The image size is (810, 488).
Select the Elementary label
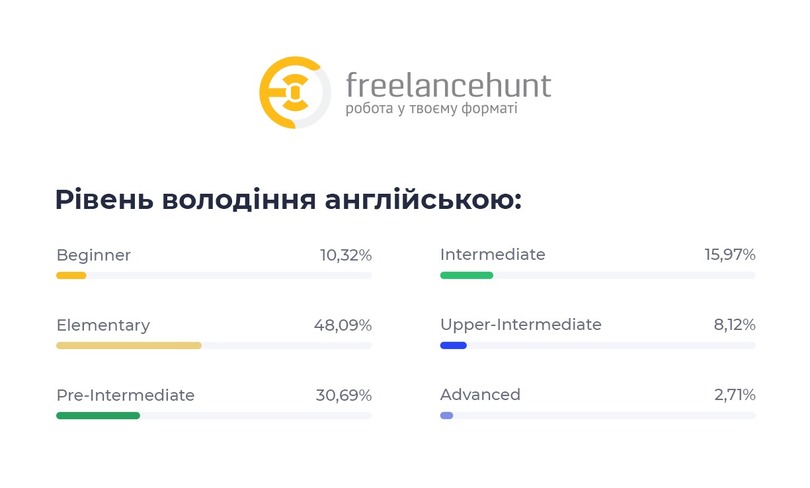pos(103,325)
